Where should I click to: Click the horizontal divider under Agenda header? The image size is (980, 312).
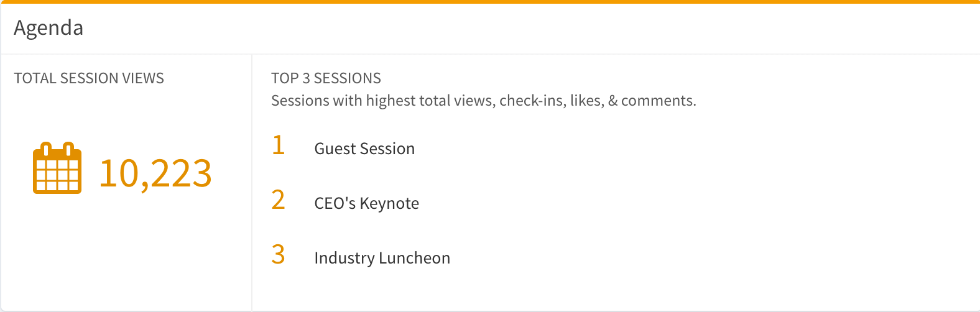[490, 54]
